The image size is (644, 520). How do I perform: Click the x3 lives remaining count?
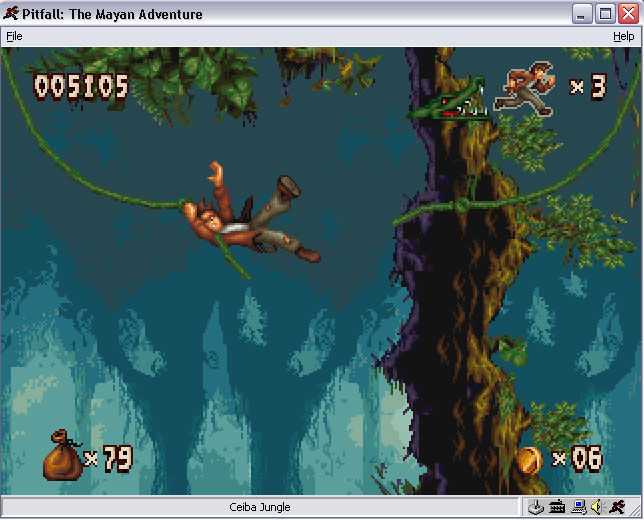click(x=588, y=88)
